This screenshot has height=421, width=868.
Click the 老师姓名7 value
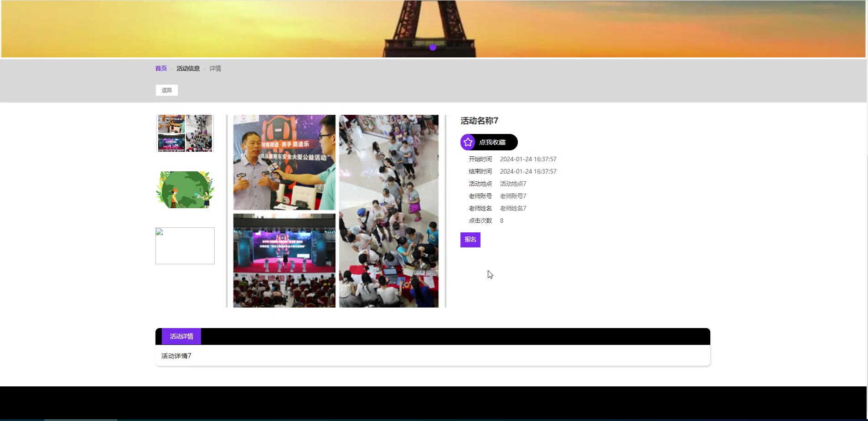click(513, 208)
